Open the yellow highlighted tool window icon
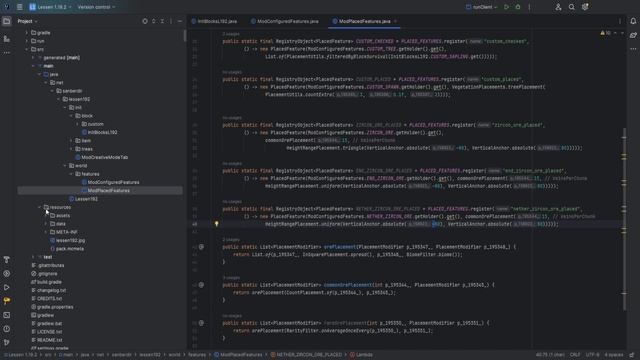 coord(7,301)
